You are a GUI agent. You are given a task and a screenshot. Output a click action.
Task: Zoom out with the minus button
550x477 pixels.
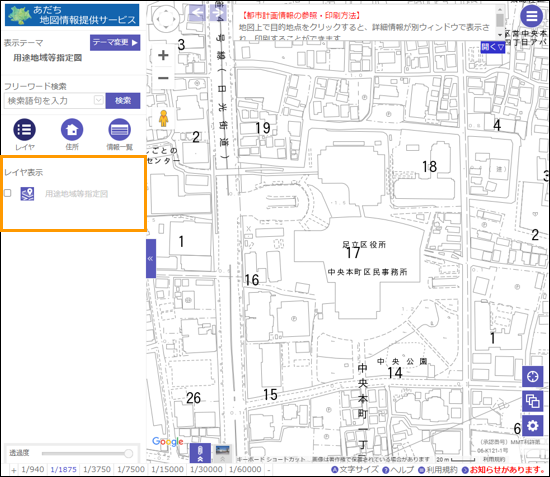pos(163,78)
